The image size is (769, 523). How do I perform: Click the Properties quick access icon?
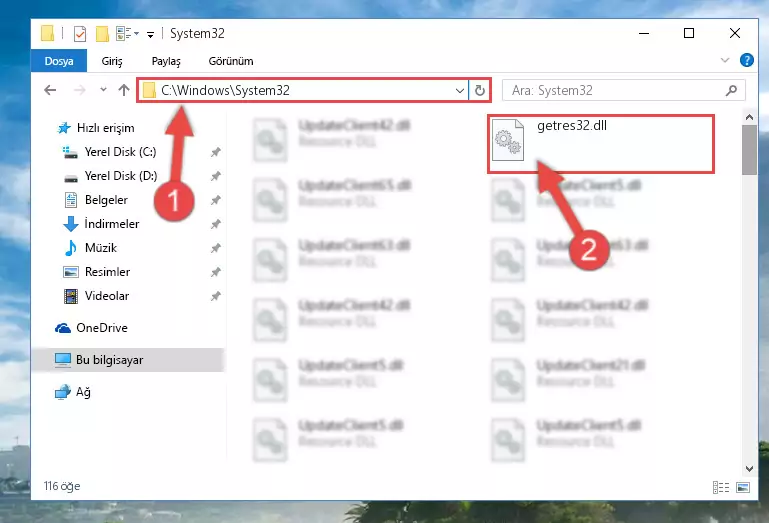click(x=79, y=33)
